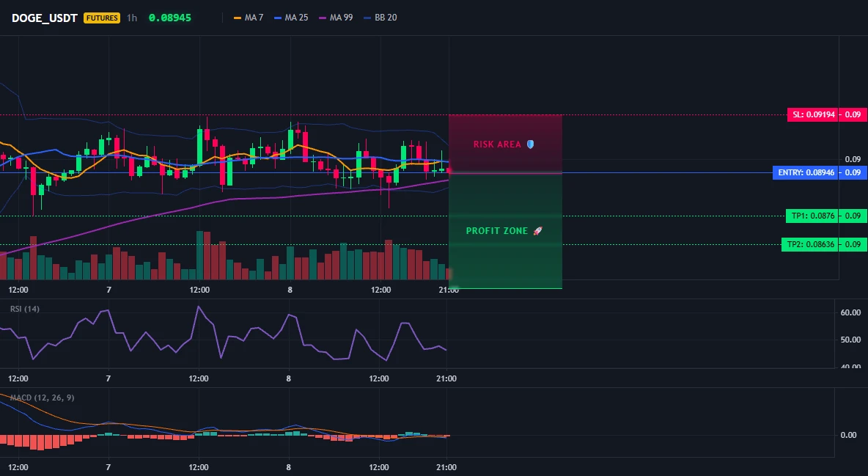Click the RSI (14) indicator label
The height and width of the screenshot is (476, 868).
pos(25,309)
